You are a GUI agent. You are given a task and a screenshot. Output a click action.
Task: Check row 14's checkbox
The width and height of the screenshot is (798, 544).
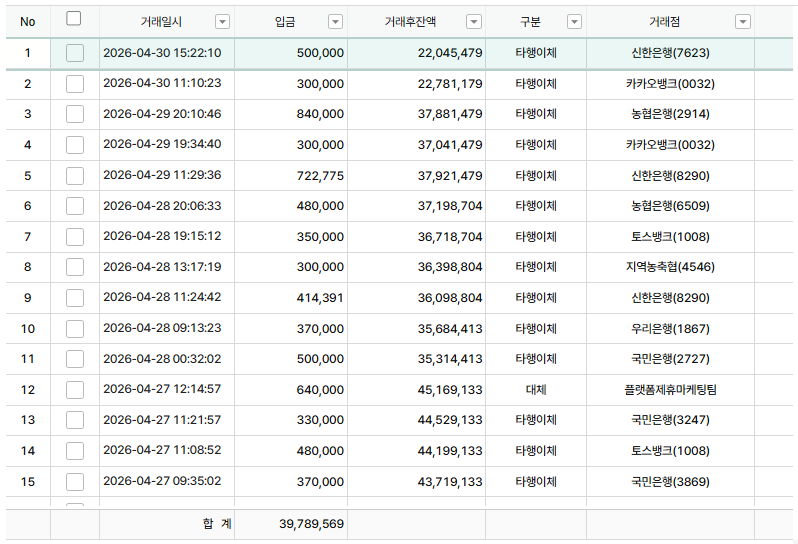click(x=75, y=451)
